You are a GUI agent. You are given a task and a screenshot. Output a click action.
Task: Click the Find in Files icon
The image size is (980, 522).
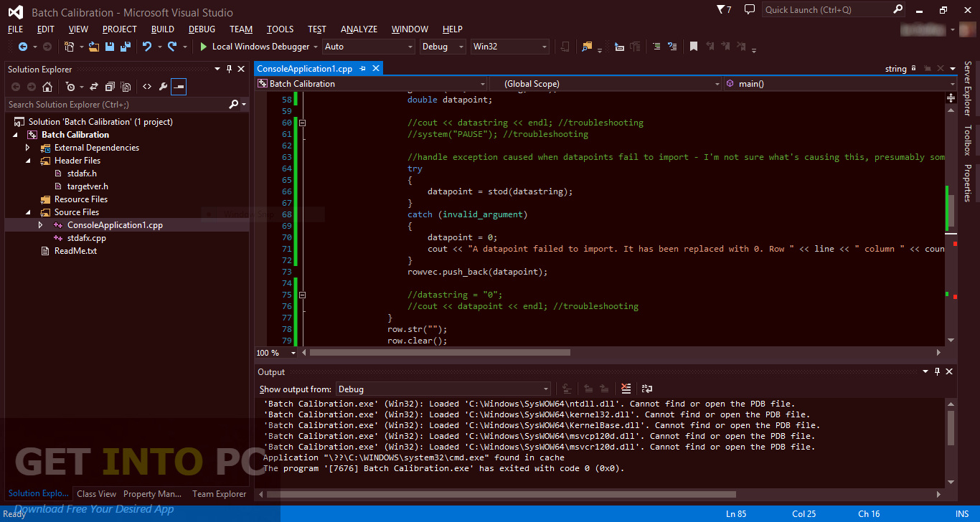point(587,47)
